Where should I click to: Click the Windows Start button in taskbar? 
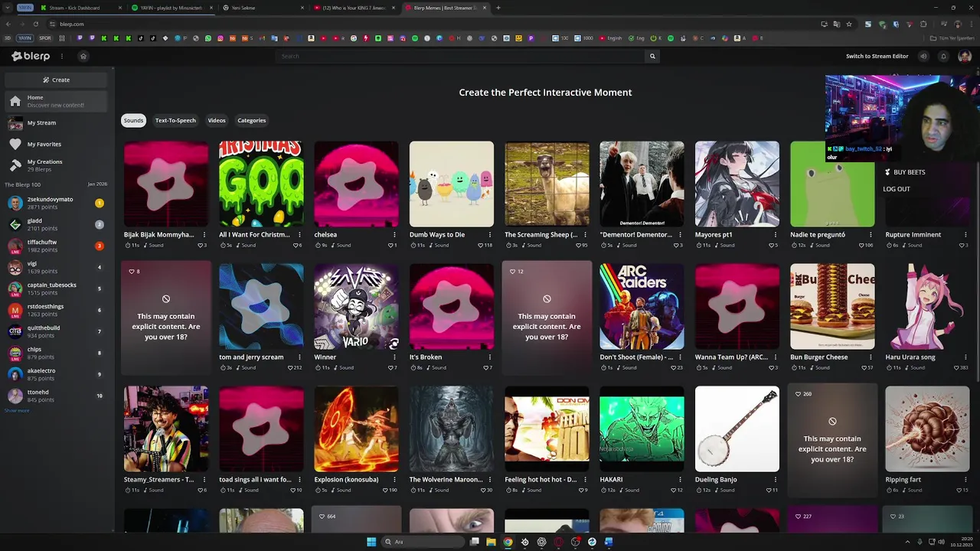pyautogui.click(x=371, y=542)
